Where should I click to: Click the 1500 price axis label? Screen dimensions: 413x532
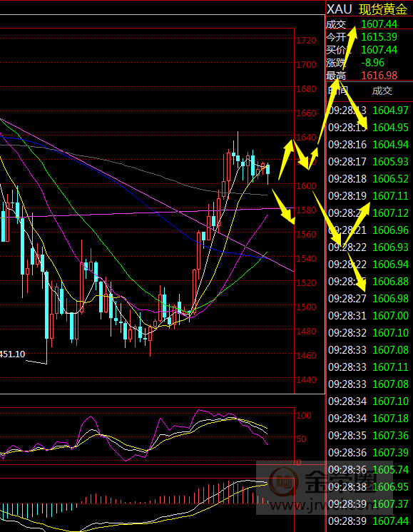pyautogui.click(x=306, y=307)
